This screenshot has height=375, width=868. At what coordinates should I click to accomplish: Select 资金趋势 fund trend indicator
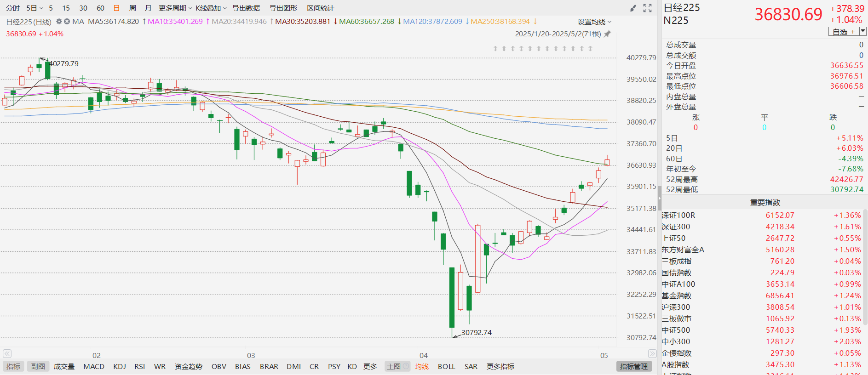point(189,366)
